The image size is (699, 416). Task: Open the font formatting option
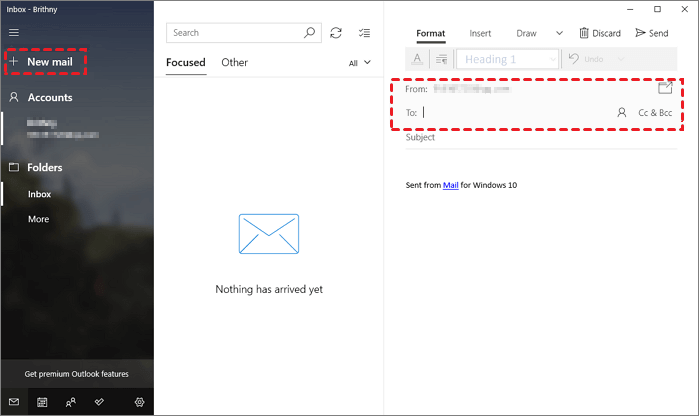pos(417,59)
